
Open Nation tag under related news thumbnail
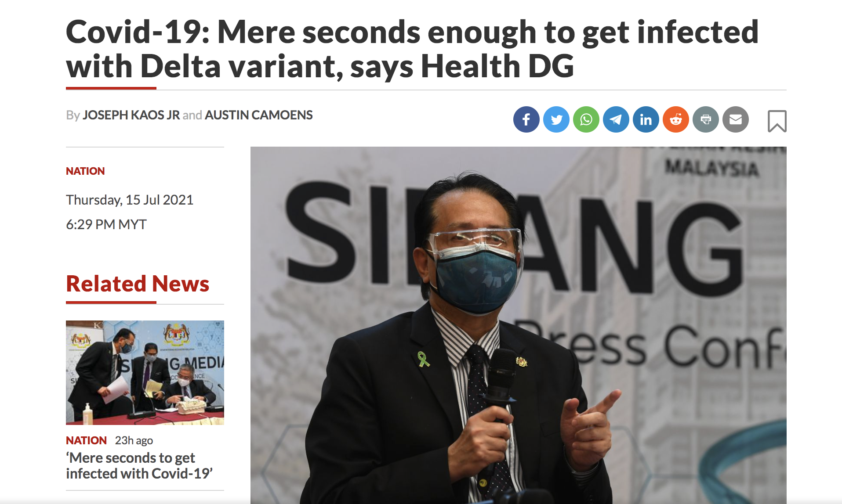(x=86, y=440)
